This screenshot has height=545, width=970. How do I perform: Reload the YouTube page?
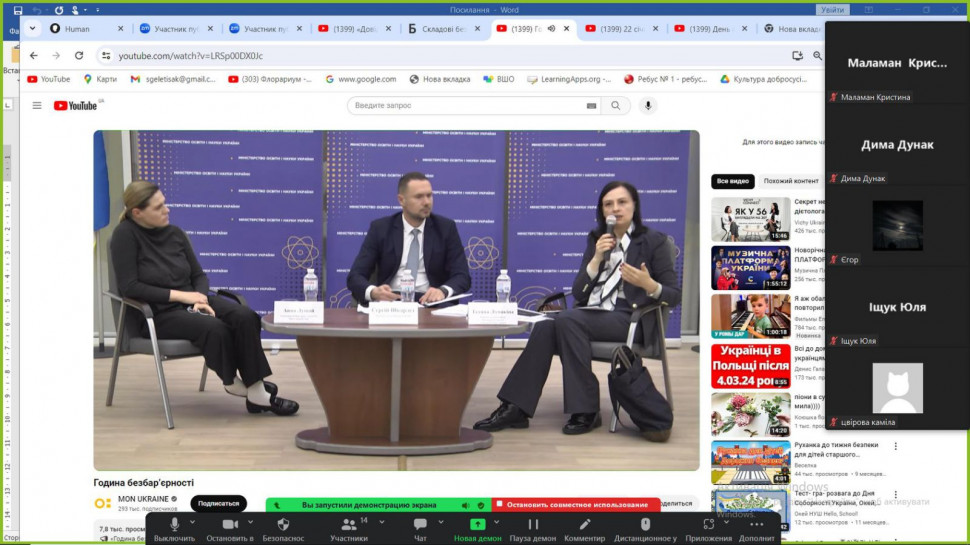(79, 56)
